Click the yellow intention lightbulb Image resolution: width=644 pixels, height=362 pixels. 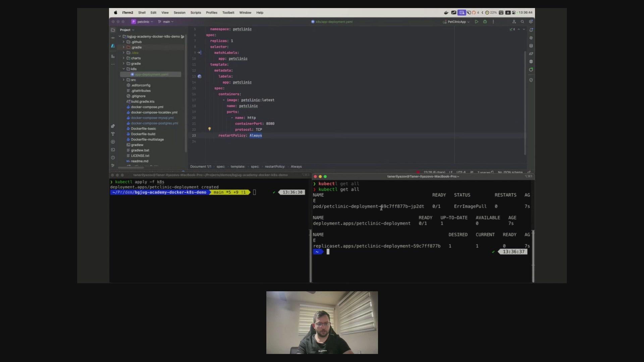pos(210,129)
